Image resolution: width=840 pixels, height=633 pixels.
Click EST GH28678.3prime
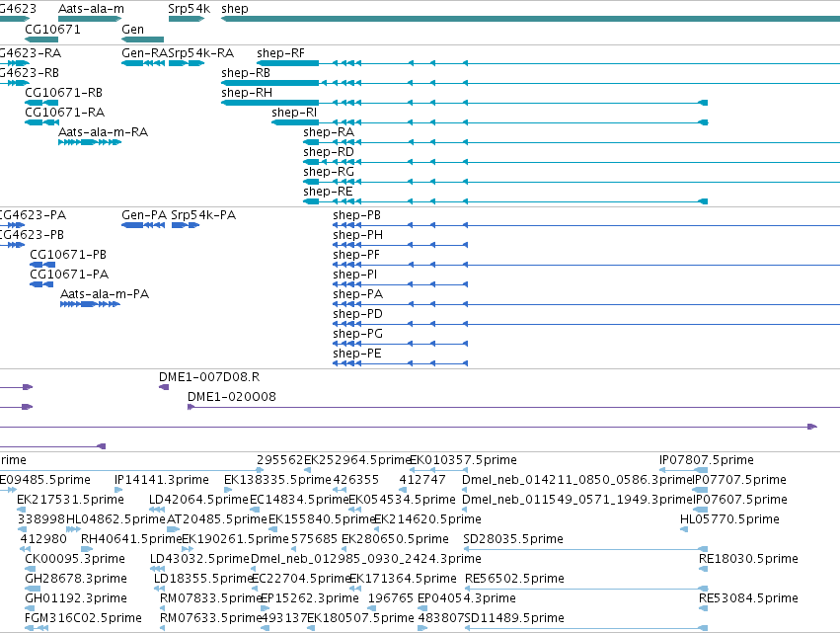tap(76, 579)
